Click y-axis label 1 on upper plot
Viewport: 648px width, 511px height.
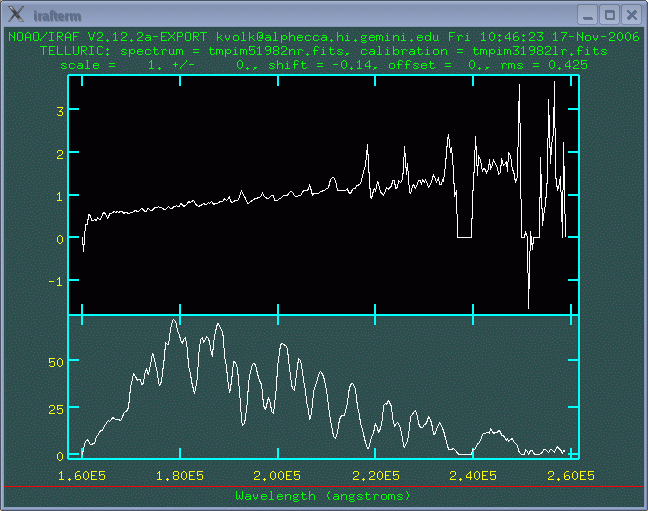tap(60, 197)
